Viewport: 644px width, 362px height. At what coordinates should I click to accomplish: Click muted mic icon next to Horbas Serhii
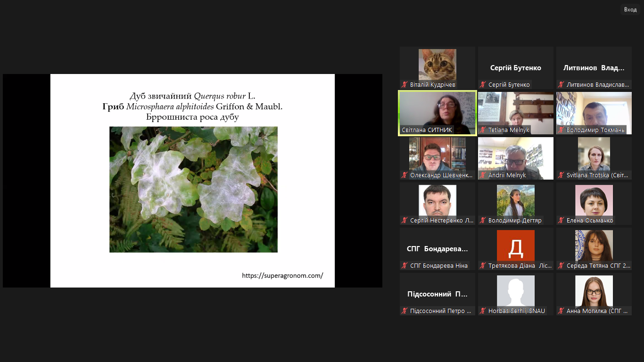point(483,311)
